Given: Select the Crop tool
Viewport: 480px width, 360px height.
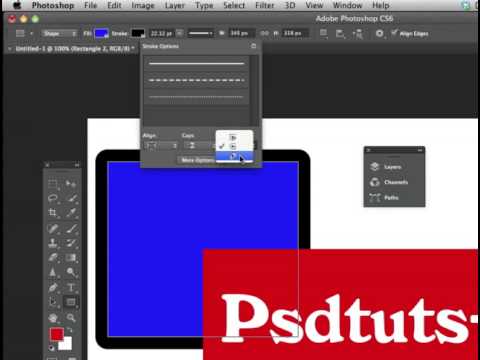Looking at the screenshot, I should (x=53, y=213).
